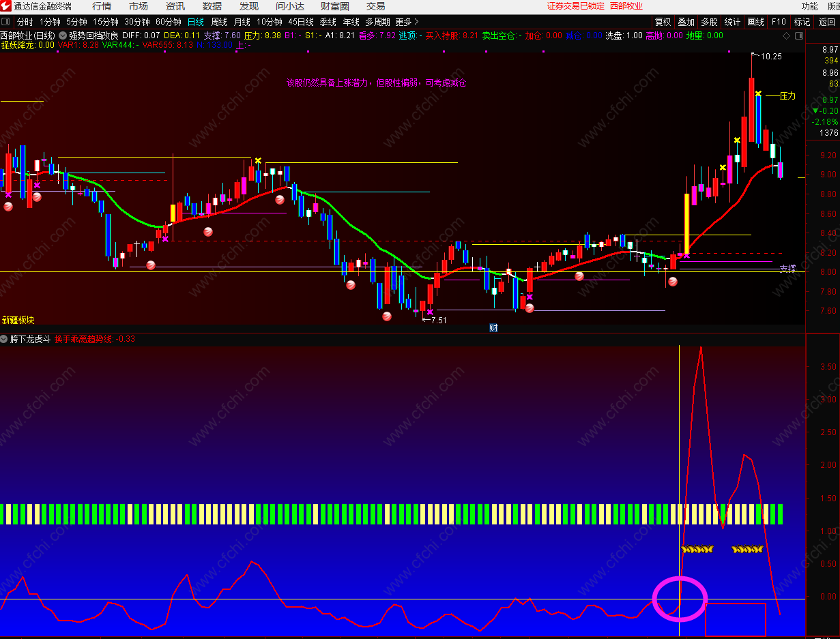Open the F10 company info button
The height and width of the screenshot is (639, 840).
pos(779,22)
